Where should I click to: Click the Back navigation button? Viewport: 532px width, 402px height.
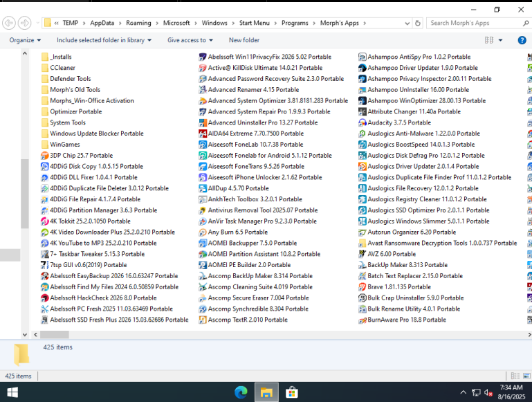pos(9,23)
